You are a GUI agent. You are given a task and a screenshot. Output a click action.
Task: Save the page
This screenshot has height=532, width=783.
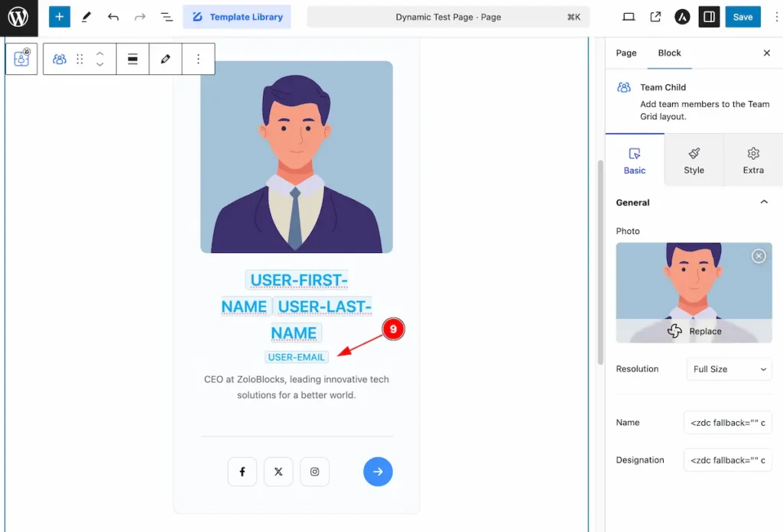(x=742, y=17)
